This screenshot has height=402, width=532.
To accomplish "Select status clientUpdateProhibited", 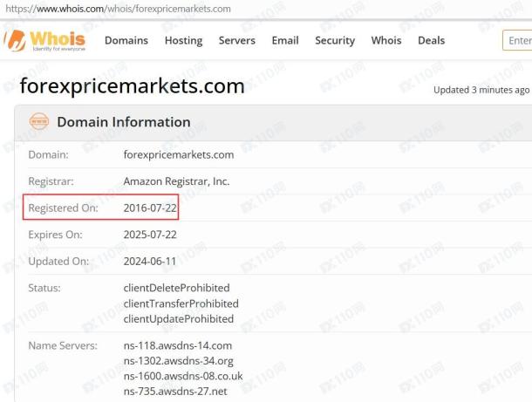I will pyautogui.click(x=179, y=319).
